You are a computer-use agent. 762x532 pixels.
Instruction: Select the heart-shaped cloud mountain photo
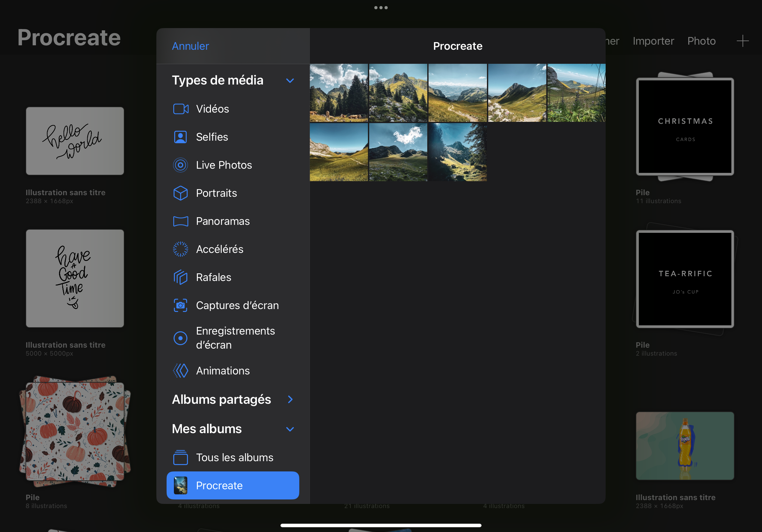398,152
